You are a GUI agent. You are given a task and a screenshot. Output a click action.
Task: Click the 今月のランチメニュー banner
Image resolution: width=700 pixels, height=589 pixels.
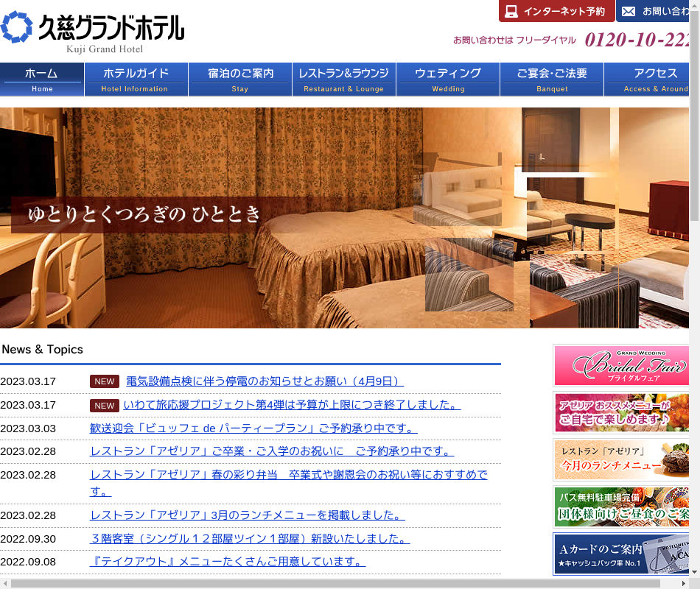(621, 459)
